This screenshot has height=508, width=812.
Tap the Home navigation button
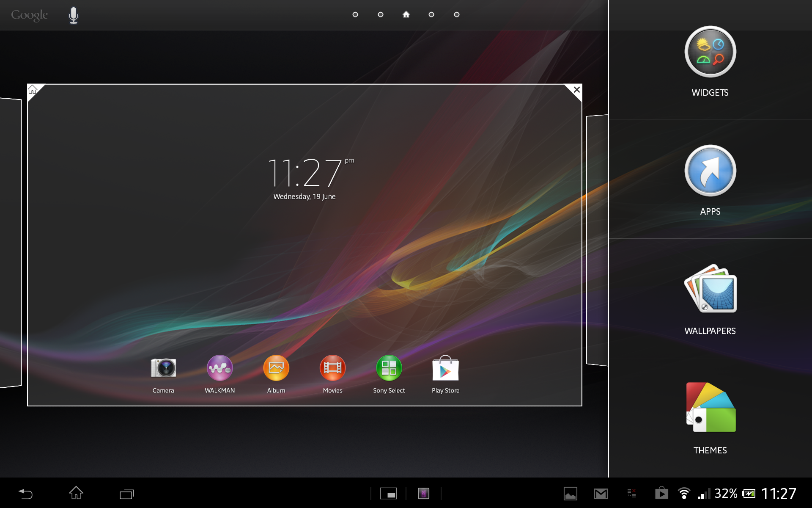(x=76, y=493)
